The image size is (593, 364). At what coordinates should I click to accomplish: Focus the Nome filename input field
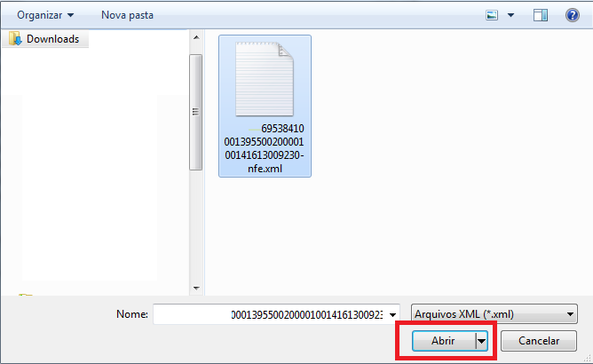click(271, 314)
